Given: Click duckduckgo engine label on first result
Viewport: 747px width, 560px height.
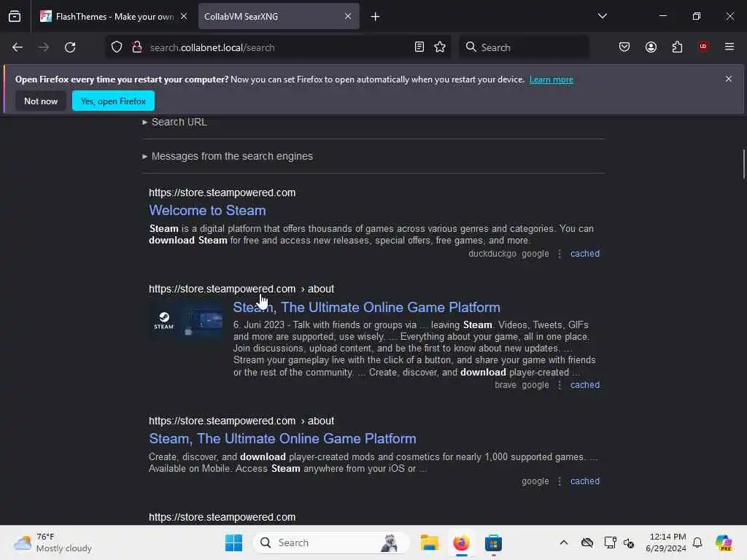Looking at the screenshot, I should coord(492,254).
